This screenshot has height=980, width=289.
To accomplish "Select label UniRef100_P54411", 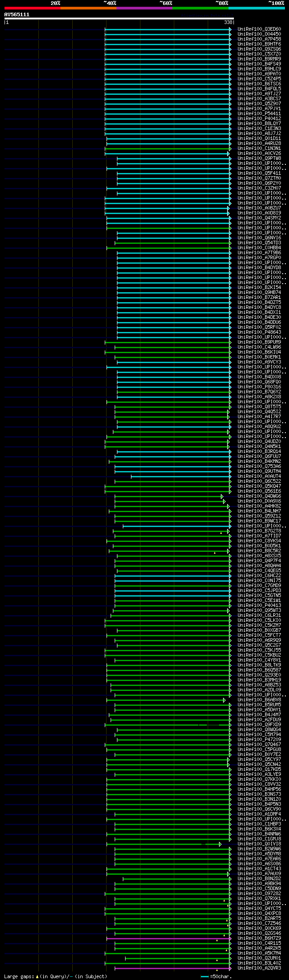I will (259, 114).
